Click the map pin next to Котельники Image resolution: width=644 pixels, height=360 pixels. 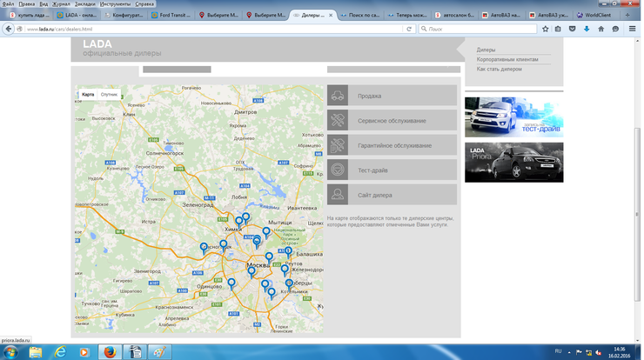(x=289, y=284)
